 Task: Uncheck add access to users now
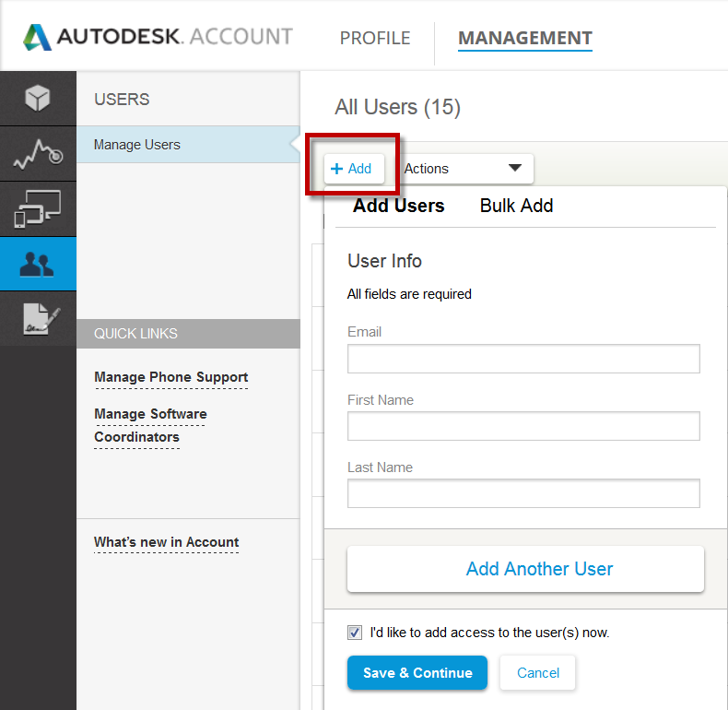pyautogui.click(x=355, y=633)
